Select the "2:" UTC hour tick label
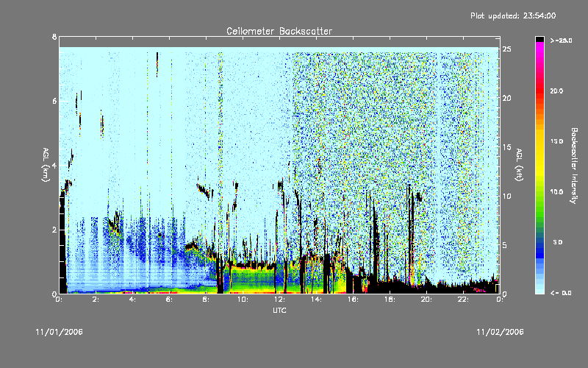 (x=96, y=300)
